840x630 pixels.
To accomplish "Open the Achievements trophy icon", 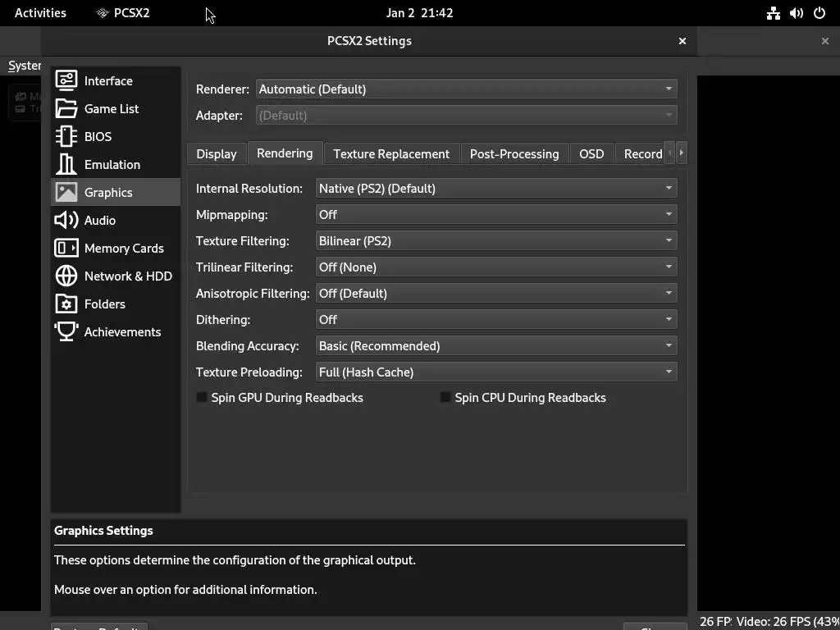I will (x=66, y=331).
